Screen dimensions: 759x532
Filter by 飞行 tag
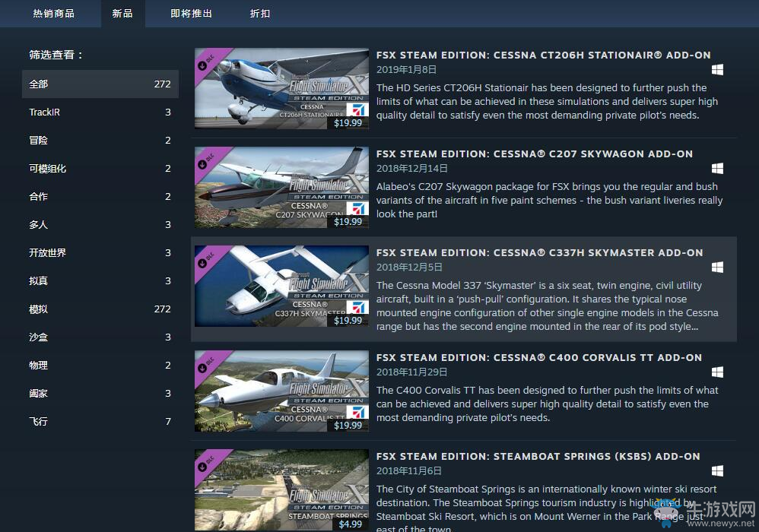click(x=100, y=421)
